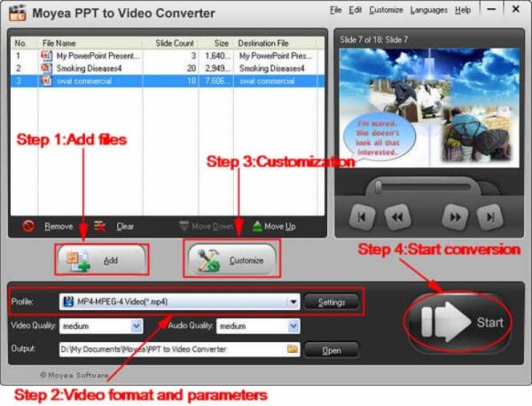Open the Customize dialog
The width and height of the screenshot is (532, 406).
click(x=231, y=260)
